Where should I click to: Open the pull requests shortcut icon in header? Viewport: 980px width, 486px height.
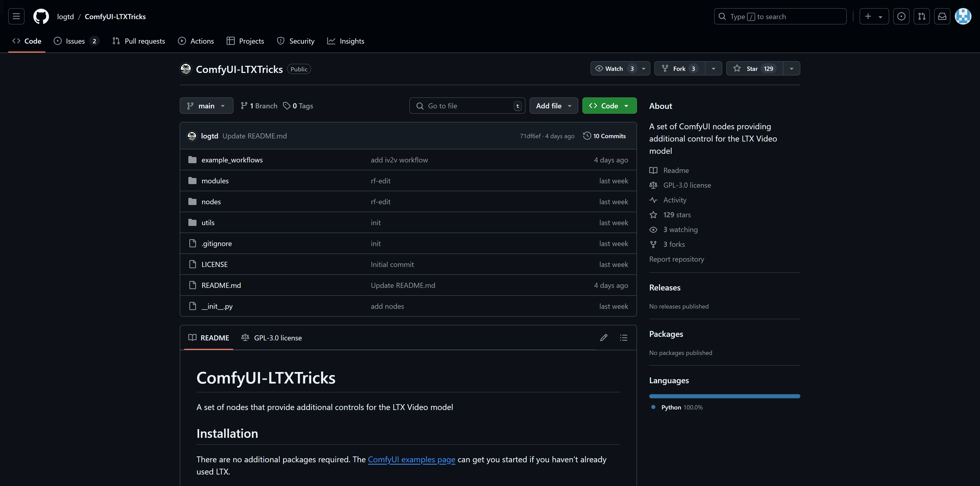click(x=921, y=16)
